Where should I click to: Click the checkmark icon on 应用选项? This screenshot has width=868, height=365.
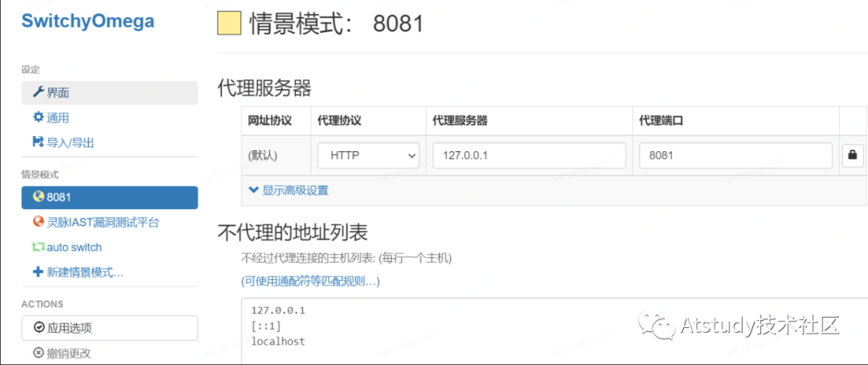coord(39,328)
